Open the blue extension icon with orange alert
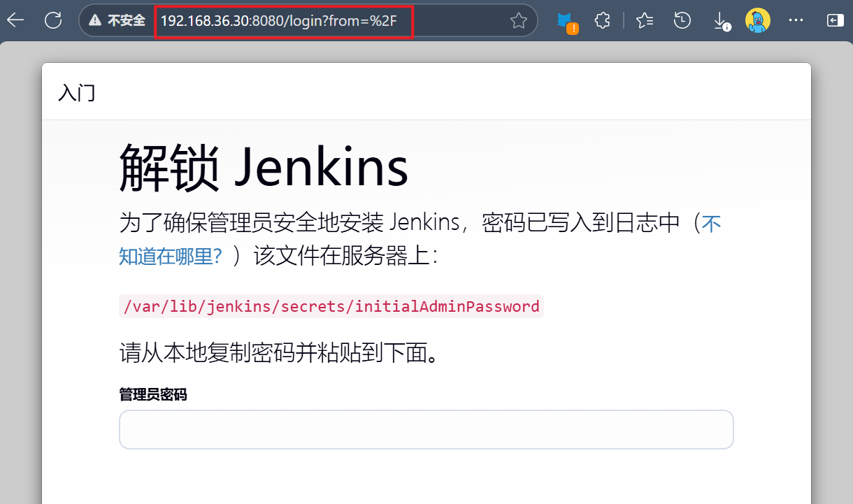 [x=567, y=22]
